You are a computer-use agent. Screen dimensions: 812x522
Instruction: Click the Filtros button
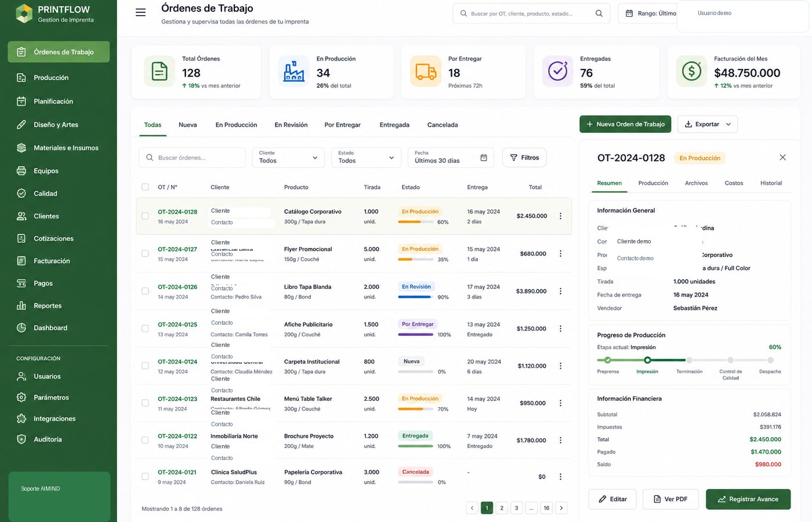click(x=524, y=157)
